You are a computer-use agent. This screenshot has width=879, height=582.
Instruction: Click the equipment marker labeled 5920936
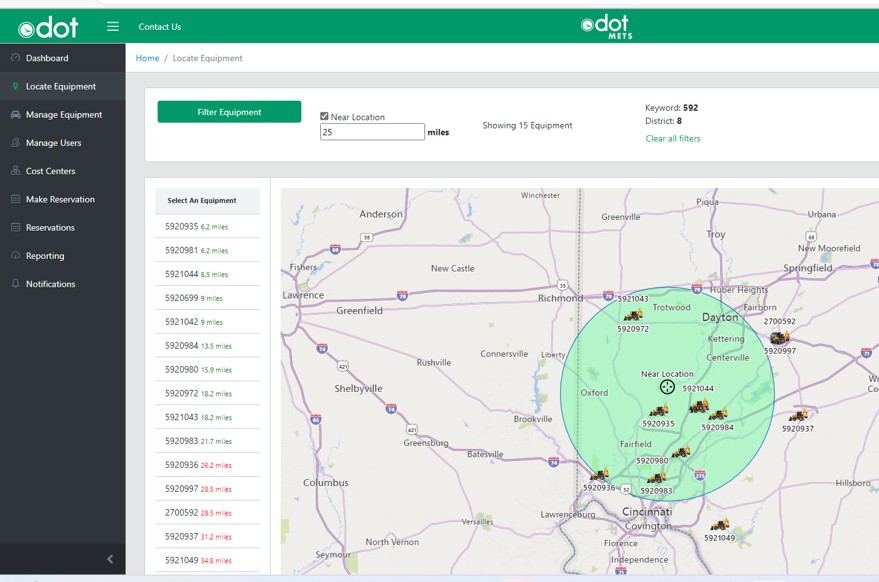tap(599, 475)
